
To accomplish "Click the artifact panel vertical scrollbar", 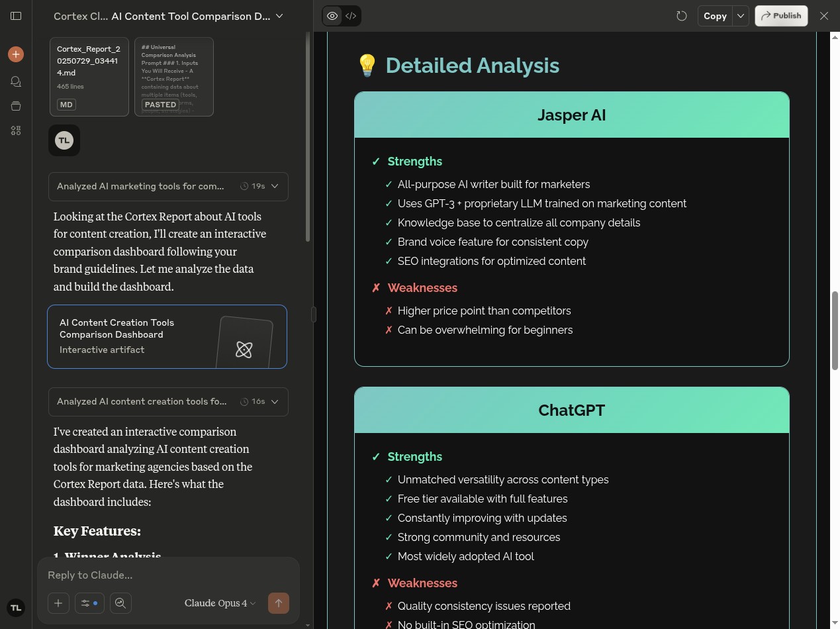I will [x=835, y=330].
